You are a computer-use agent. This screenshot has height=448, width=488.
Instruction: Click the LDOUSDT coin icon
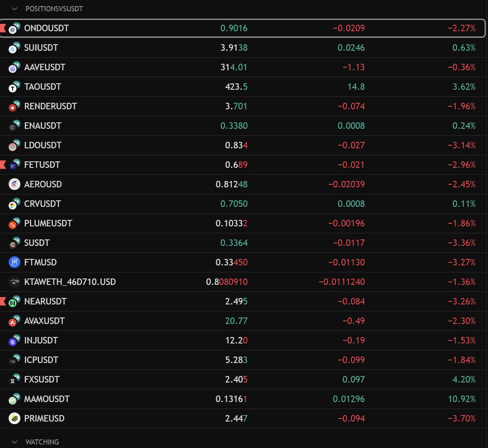(x=14, y=145)
